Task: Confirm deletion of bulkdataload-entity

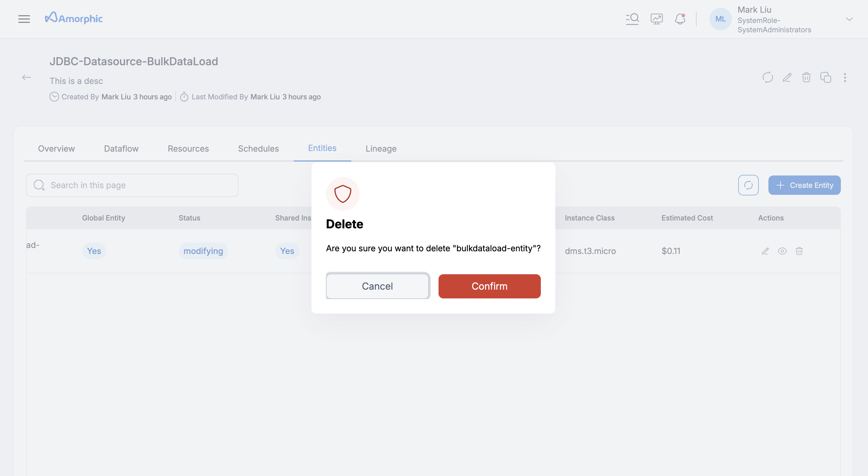Action: point(489,286)
